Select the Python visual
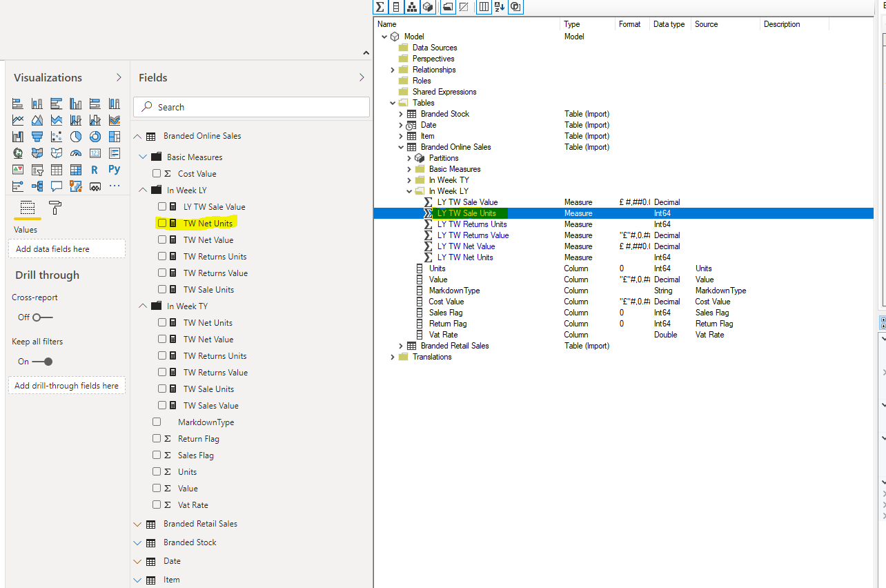This screenshot has height=588, width=886. click(114, 169)
